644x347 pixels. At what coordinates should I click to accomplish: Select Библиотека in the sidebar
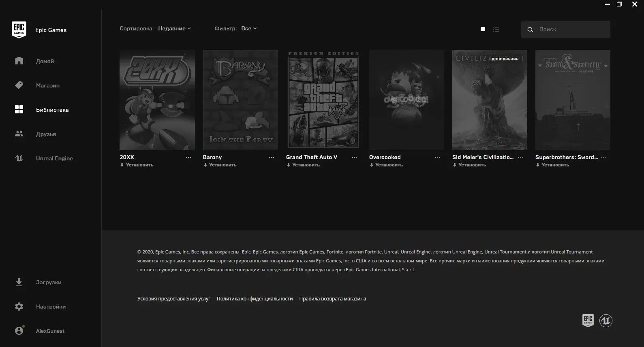tap(52, 110)
